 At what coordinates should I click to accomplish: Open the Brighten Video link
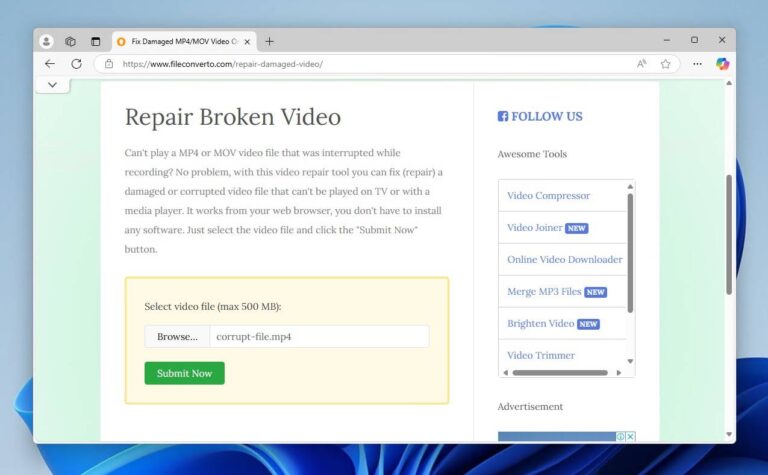click(540, 324)
